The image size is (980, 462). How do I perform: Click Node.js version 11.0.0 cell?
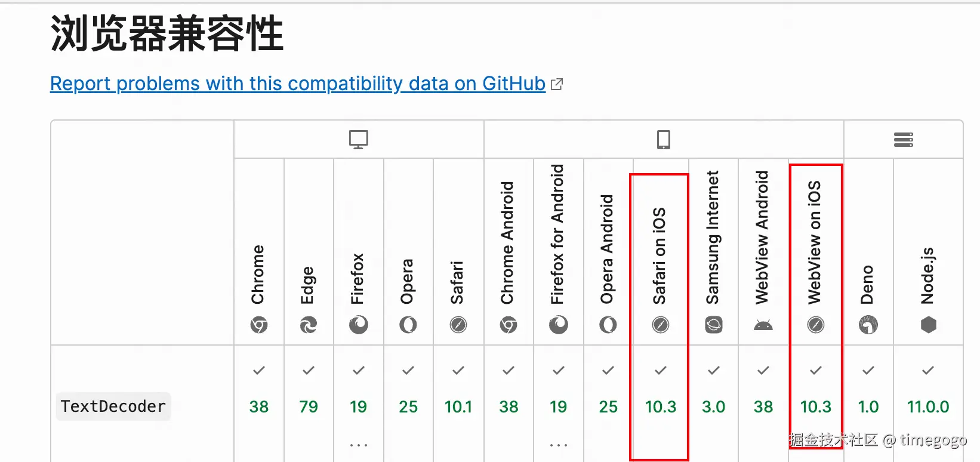click(x=928, y=407)
